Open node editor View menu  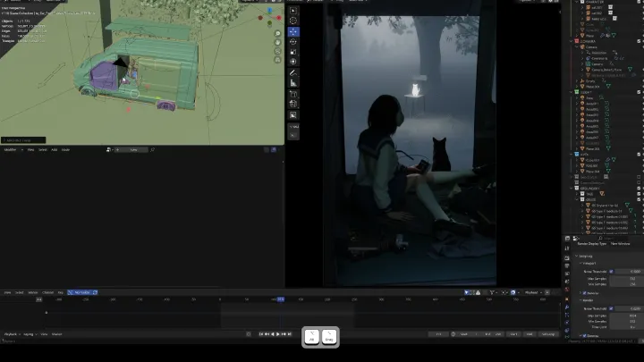click(x=30, y=150)
